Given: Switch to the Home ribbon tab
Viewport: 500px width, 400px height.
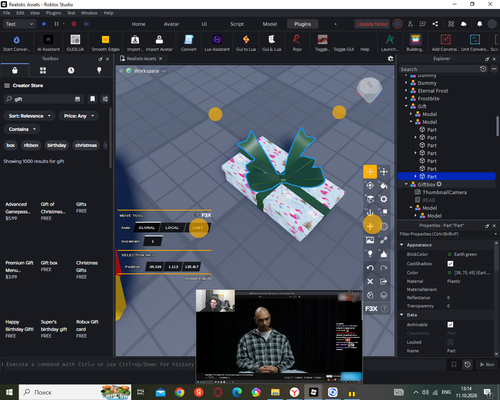Looking at the screenshot, I should pos(138,24).
